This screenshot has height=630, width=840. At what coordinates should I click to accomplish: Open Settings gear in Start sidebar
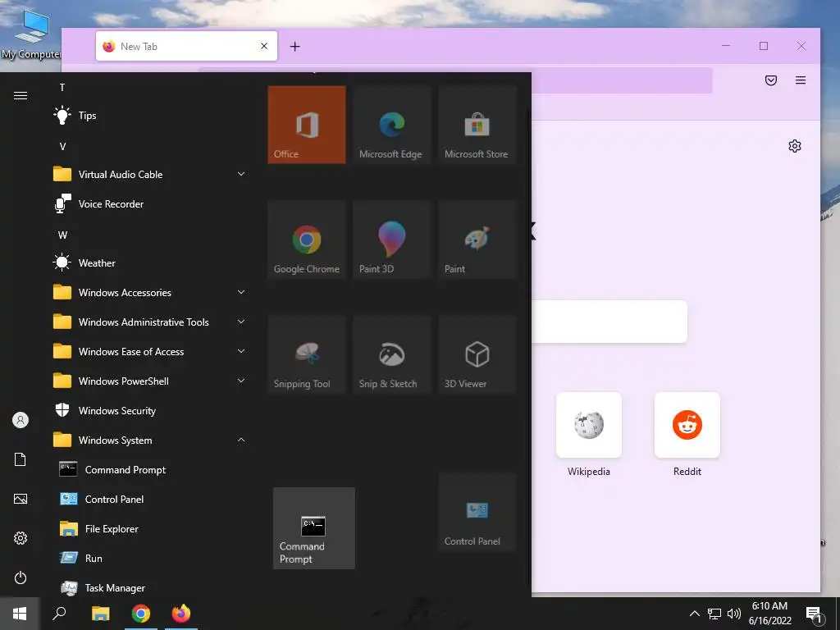click(21, 538)
